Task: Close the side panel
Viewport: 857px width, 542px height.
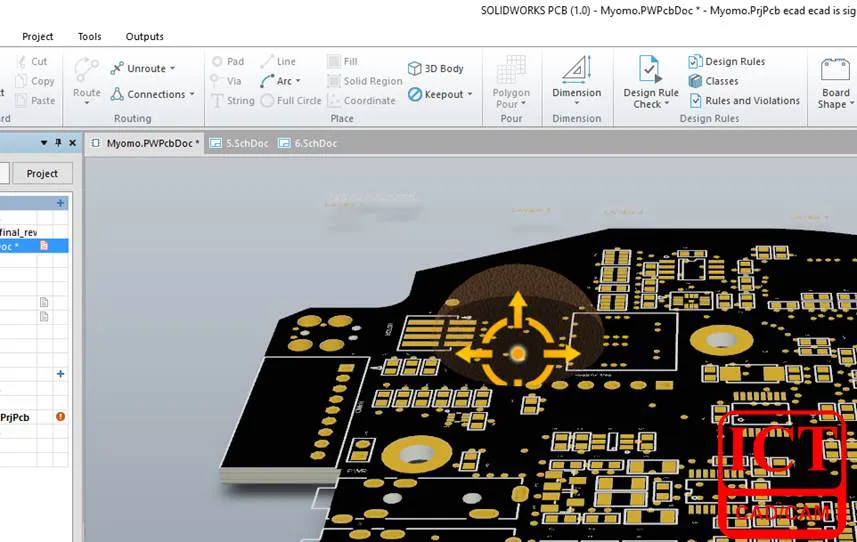Action: [x=72, y=143]
